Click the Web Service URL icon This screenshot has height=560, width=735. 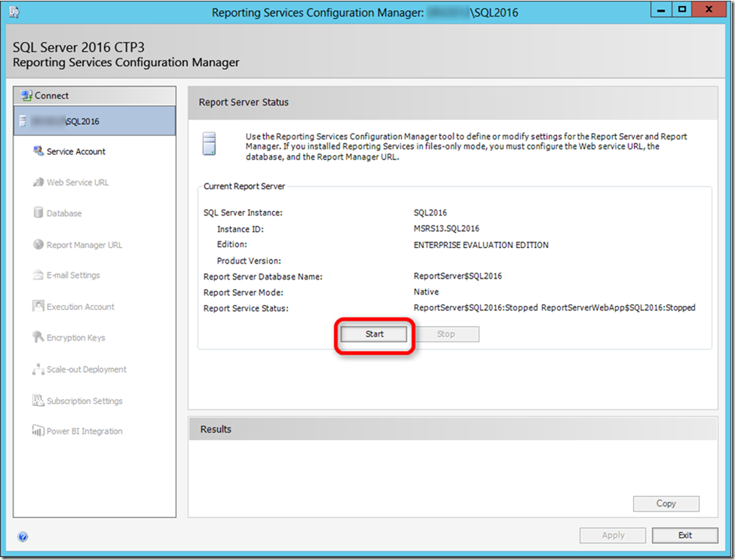pyautogui.click(x=38, y=182)
